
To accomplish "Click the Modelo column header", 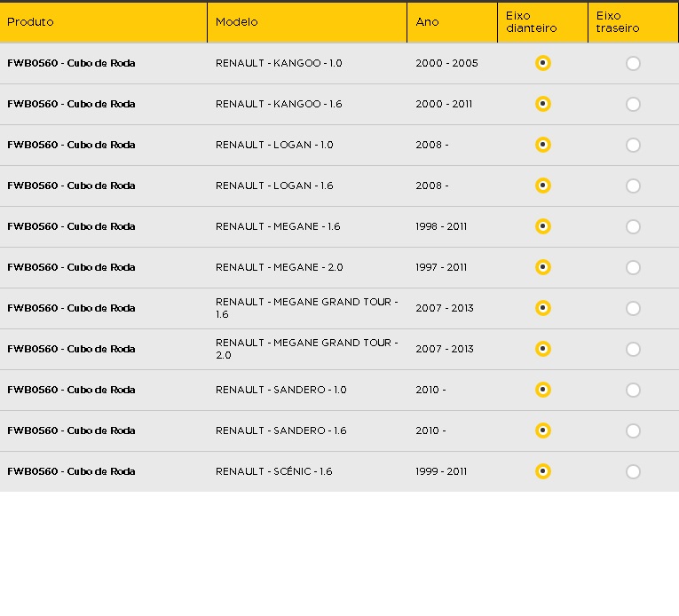I will point(307,22).
